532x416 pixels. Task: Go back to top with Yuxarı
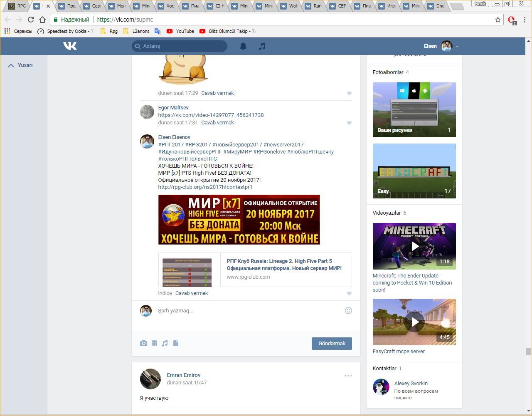click(20, 65)
